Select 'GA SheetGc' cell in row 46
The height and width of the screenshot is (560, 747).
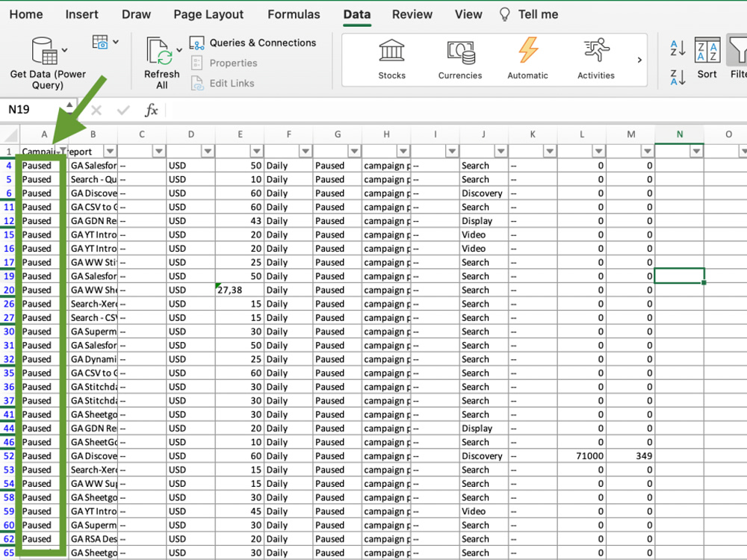click(x=93, y=442)
